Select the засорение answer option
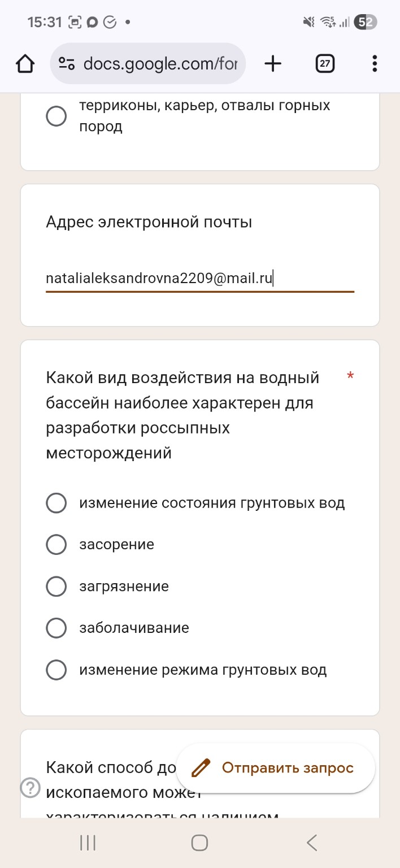400x868 pixels. pyautogui.click(x=56, y=544)
